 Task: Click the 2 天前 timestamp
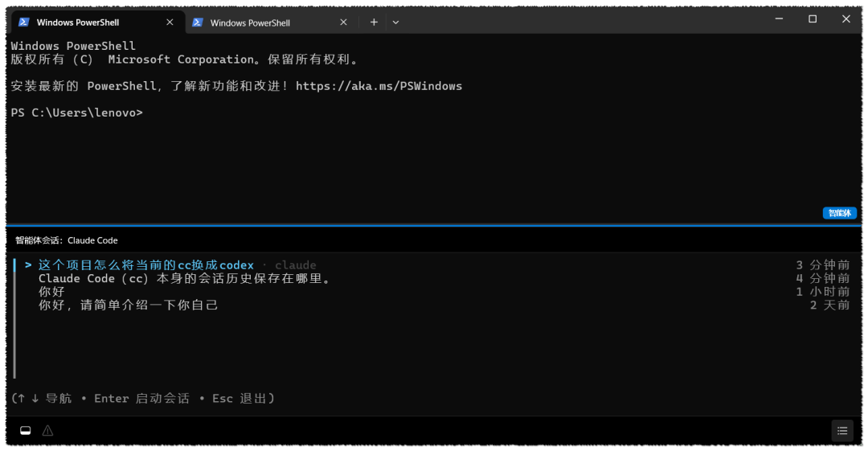(x=829, y=305)
